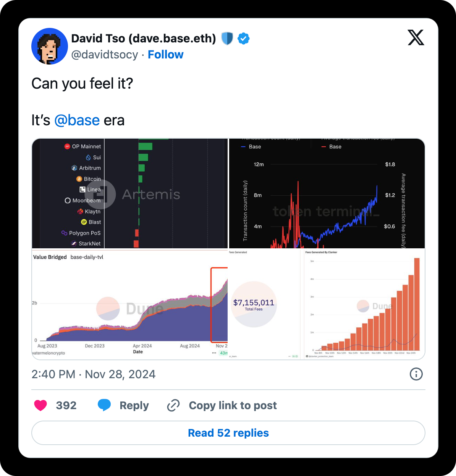
Task: Open the @base mention link
Action: (77, 120)
